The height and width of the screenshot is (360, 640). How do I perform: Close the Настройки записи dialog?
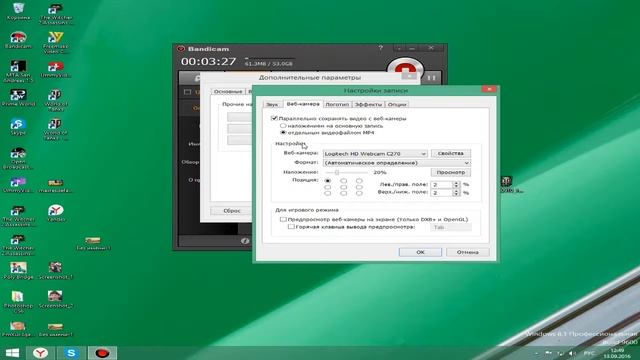(x=489, y=89)
